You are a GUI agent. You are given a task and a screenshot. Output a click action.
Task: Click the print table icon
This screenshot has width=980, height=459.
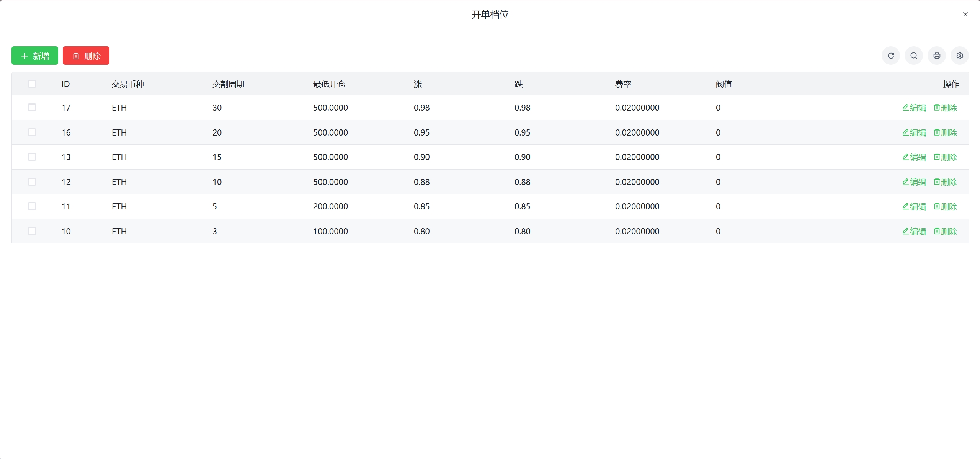click(x=937, y=56)
